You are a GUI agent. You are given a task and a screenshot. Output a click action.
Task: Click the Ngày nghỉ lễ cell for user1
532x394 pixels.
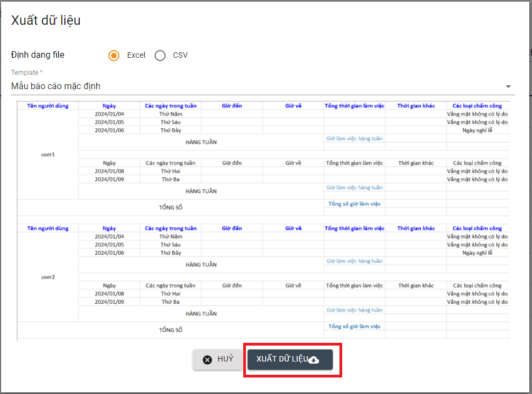pyautogui.click(x=477, y=130)
